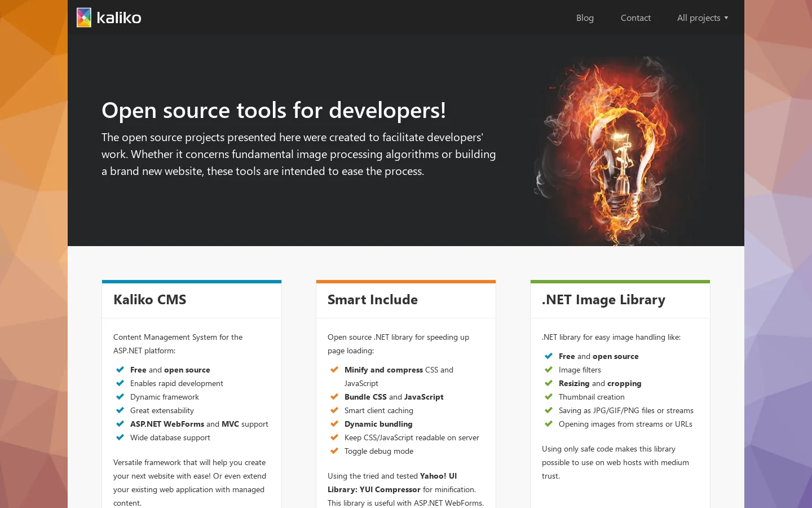The image size is (812, 508).
Task: Click checkmark beside 'Thumbnail creation'
Action: coord(548,397)
